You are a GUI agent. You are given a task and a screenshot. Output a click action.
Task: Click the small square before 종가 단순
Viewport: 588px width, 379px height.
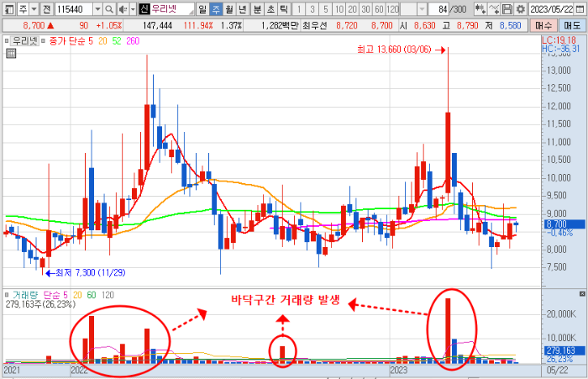click(43, 40)
